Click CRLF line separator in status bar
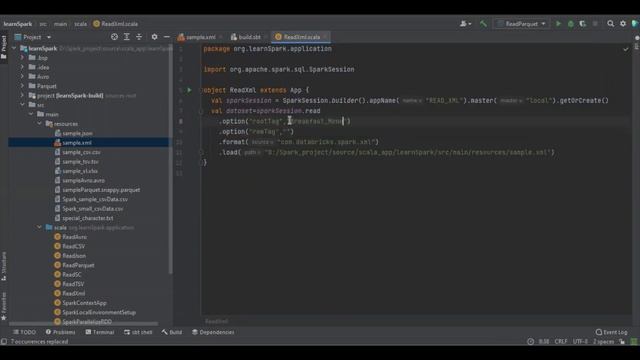 pos(561,342)
